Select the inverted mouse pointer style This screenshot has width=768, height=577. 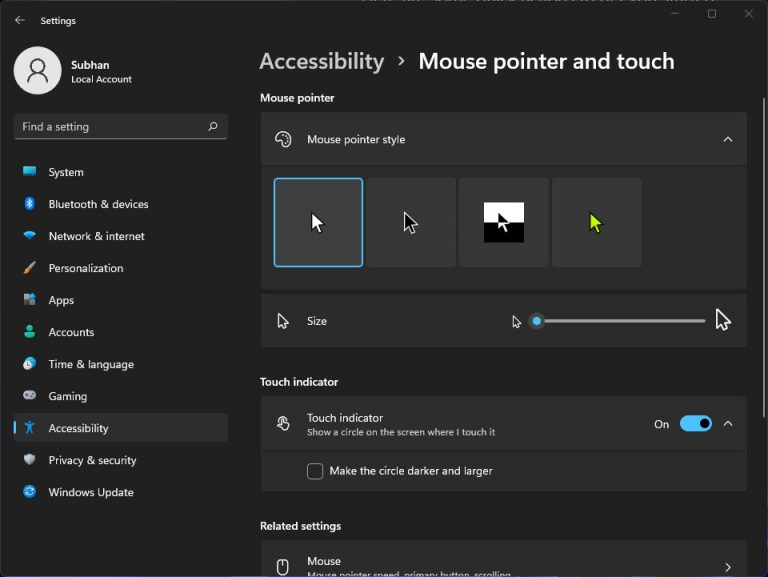pyautogui.click(x=504, y=222)
